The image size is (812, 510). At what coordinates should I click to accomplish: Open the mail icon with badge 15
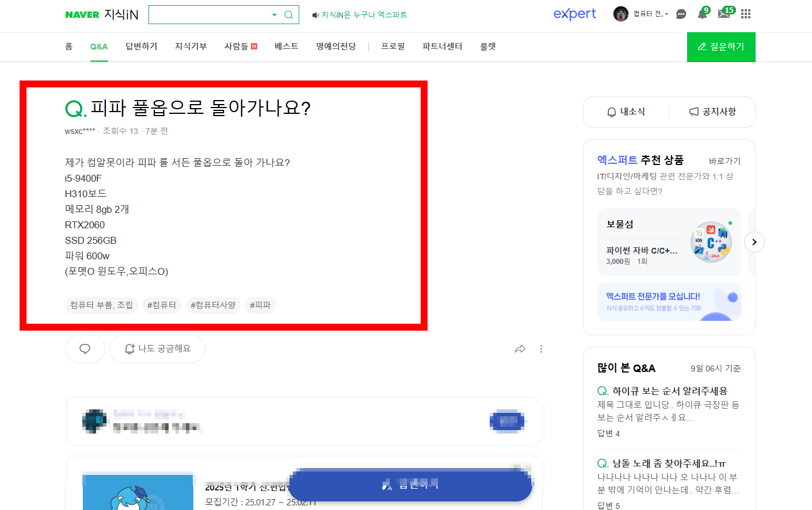click(x=725, y=13)
